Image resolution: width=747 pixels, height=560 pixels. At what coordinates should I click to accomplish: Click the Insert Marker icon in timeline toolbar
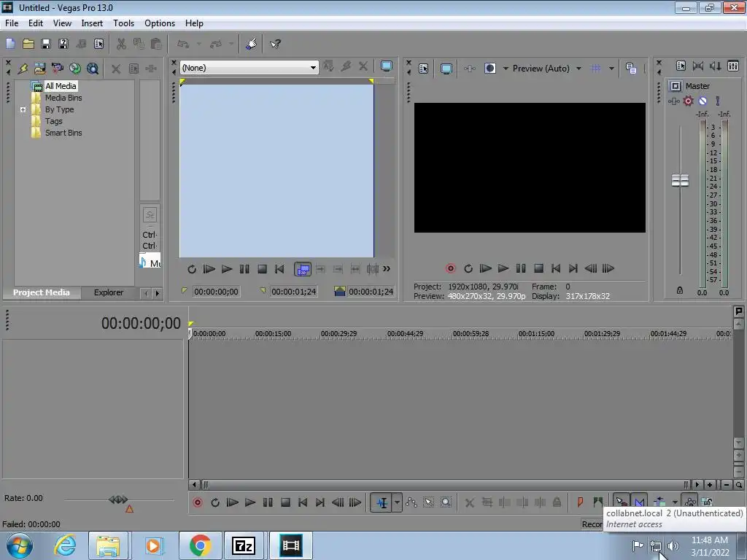coord(580,502)
